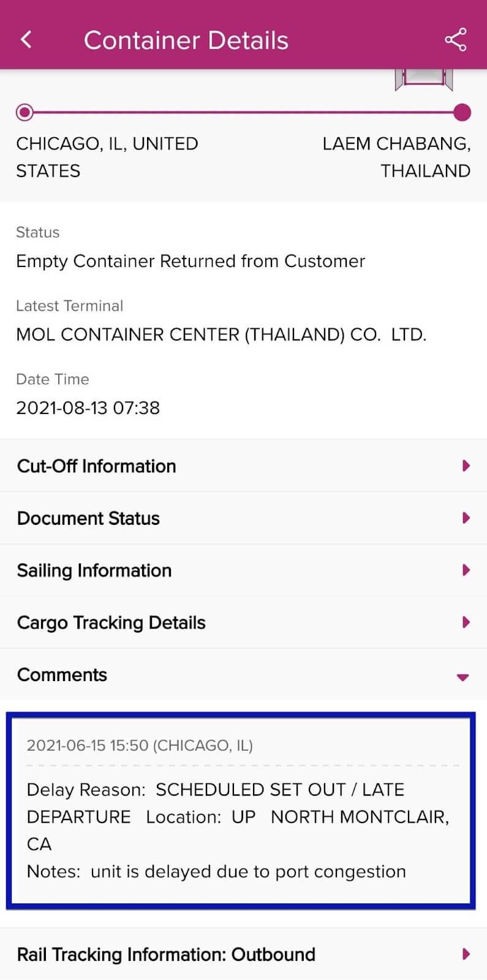Expand Rail Tracking Information: Outbound arrow
The image size is (487, 980).
pyautogui.click(x=466, y=954)
